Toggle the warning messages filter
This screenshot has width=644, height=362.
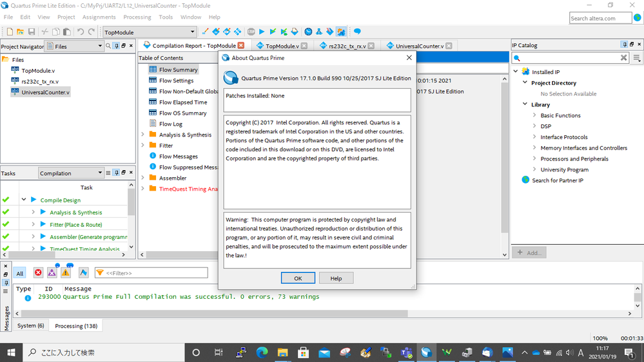point(66,273)
